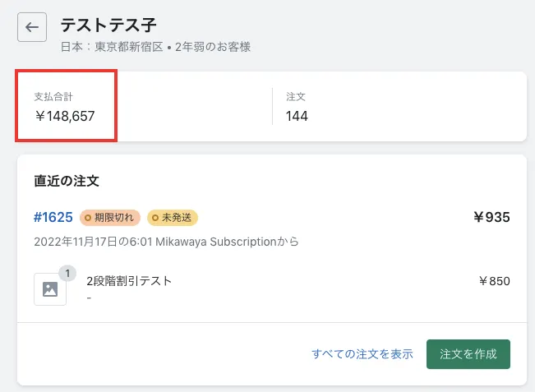535x392 pixels.
Task: Click the 期限切れ status badge
Action: [x=110, y=218]
